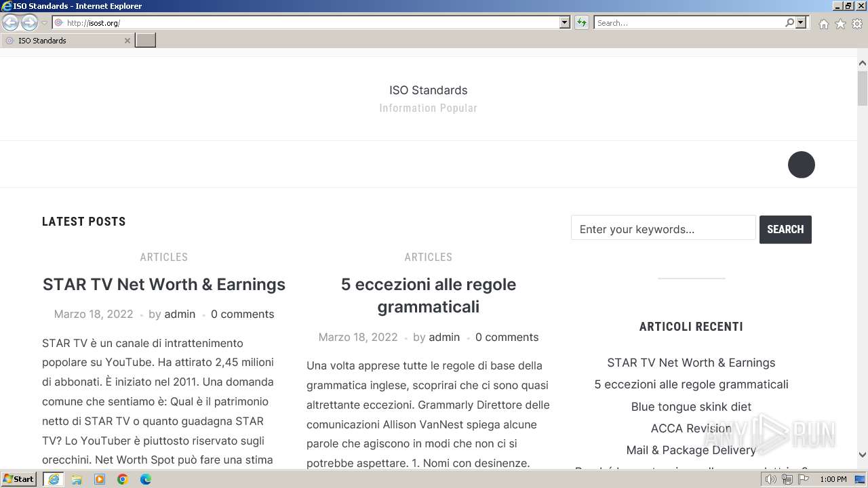Click Marzo 18, 2022 date under 5 eccezioni post
This screenshot has width=868, height=488.
point(358,337)
